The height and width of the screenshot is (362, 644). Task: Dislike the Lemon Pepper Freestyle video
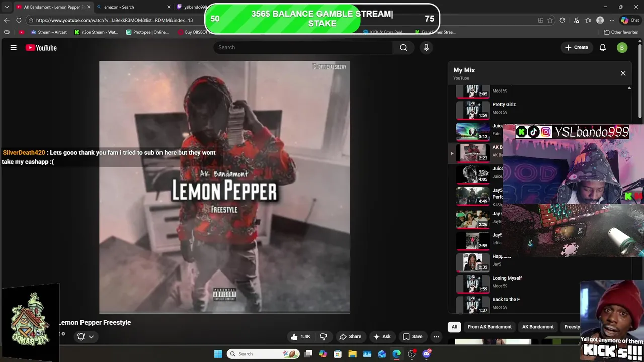(324, 337)
